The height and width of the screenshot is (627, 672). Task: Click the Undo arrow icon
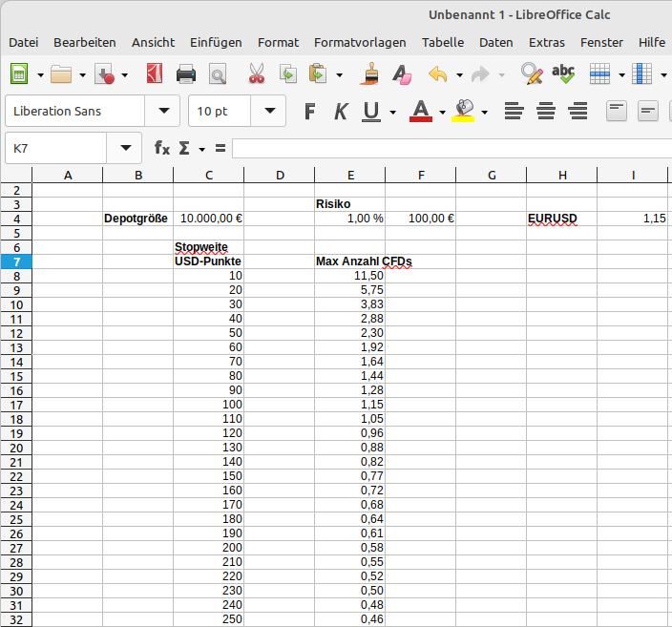pos(438,73)
